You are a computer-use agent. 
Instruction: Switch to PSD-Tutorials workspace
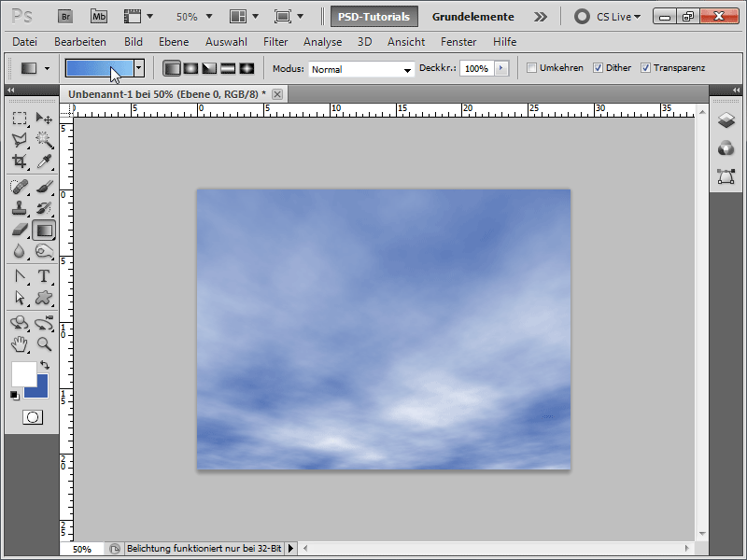[x=374, y=17]
